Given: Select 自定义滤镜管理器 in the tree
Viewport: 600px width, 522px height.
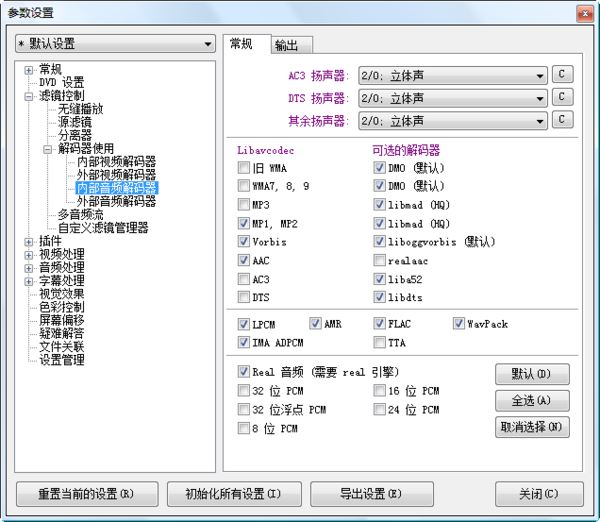Looking at the screenshot, I should point(103,228).
